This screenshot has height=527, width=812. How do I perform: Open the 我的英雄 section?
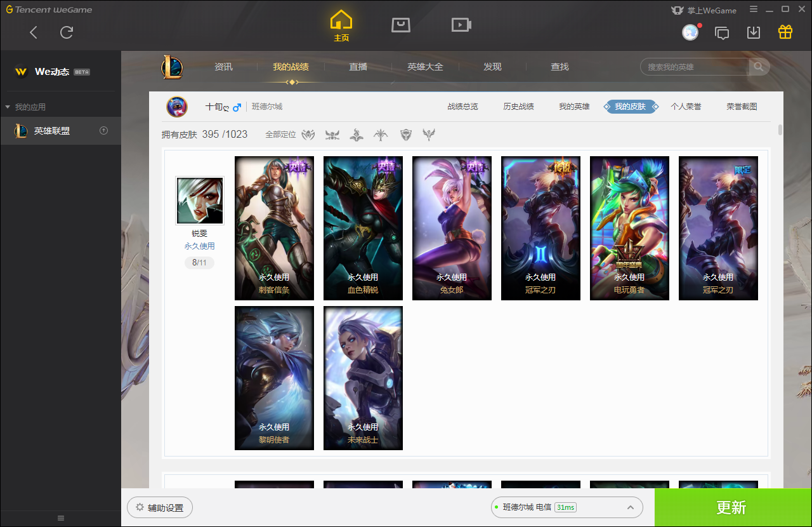(575, 107)
